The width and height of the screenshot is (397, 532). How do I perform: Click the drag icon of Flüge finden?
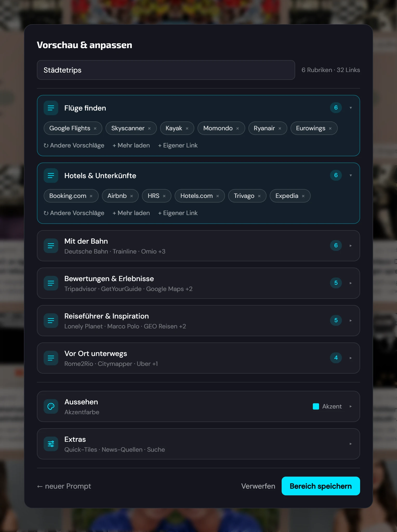coord(51,108)
